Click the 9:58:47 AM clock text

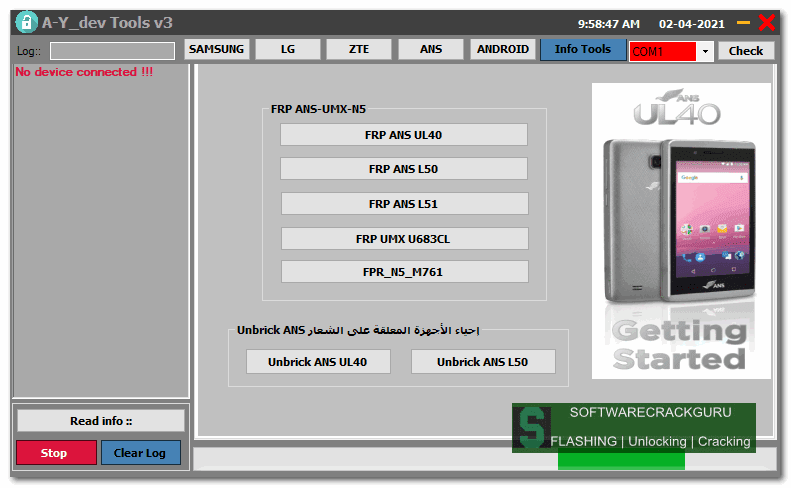pyautogui.click(x=608, y=24)
